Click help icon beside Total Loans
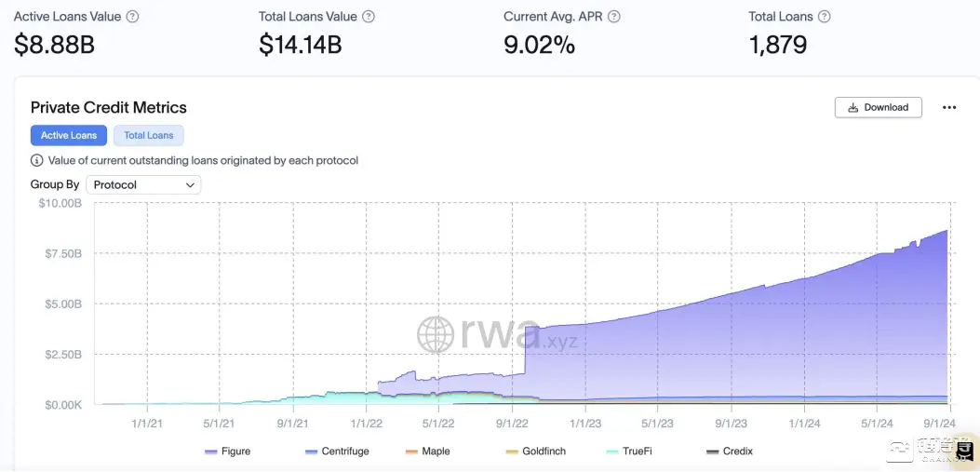This screenshot has height=472, width=980. click(x=824, y=17)
